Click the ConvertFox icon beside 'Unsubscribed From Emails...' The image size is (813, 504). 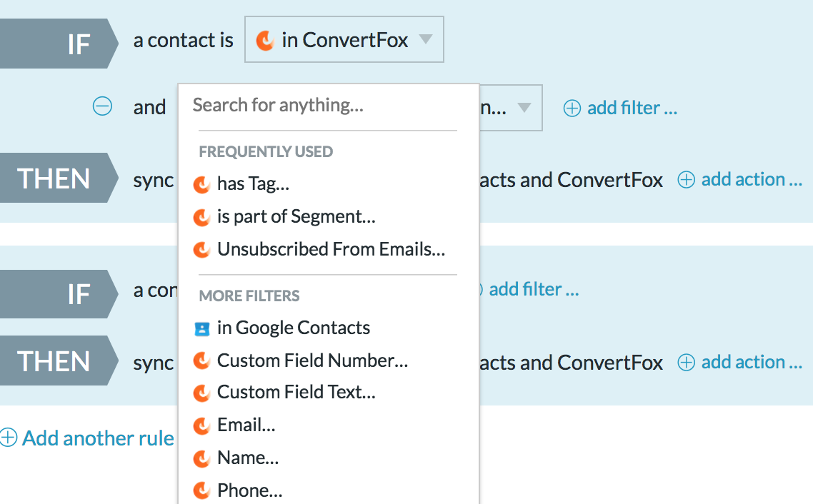pyautogui.click(x=201, y=250)
